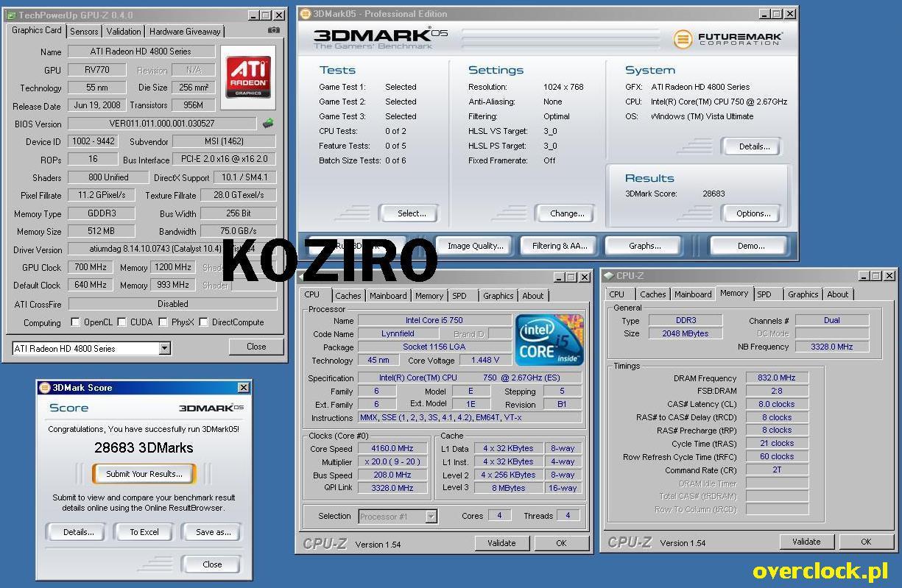Screen dimensions: 902x588
Task: Enable the CUDA checkbox
Action: coord(121,322)
